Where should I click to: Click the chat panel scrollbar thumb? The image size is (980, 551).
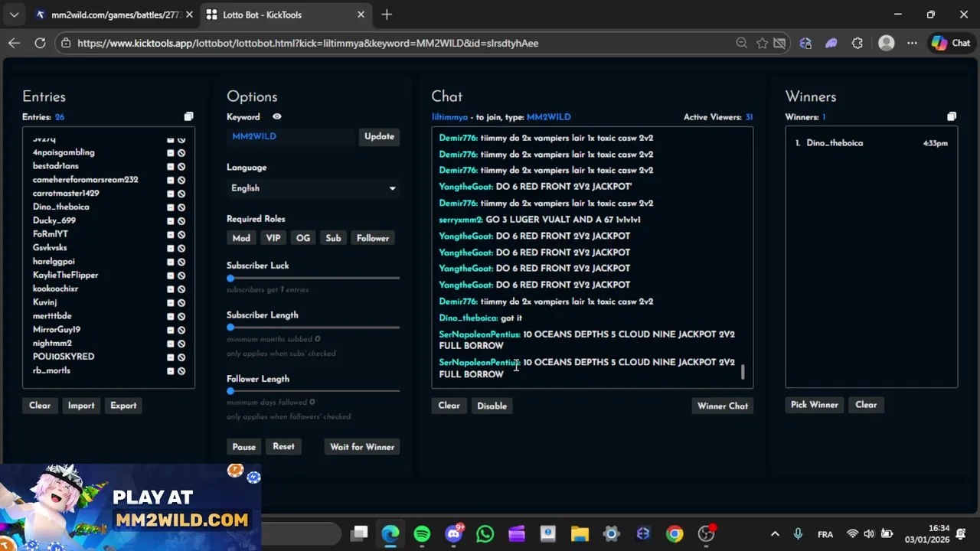(x=743, y=373)
